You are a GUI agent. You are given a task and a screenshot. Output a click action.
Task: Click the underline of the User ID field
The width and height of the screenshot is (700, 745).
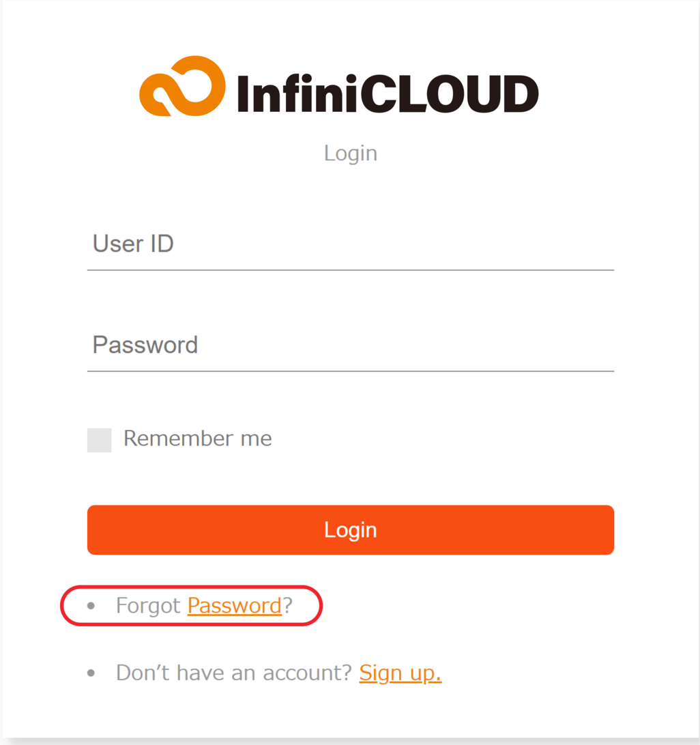coord(350,272)
